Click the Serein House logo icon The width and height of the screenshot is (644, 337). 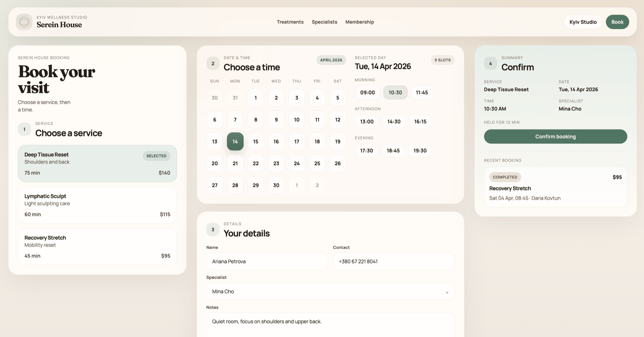24,22
